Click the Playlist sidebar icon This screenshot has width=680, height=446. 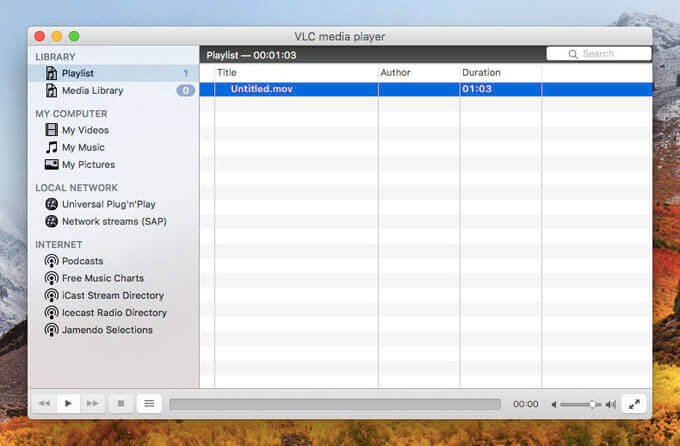click(51, 73)
